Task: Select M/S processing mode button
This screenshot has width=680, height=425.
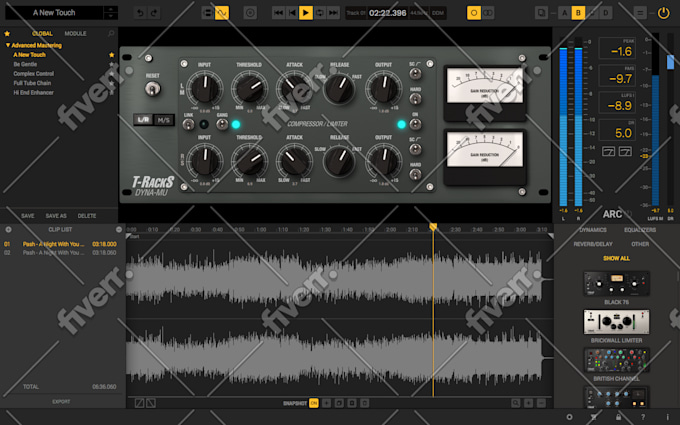Action: [163, 120]
